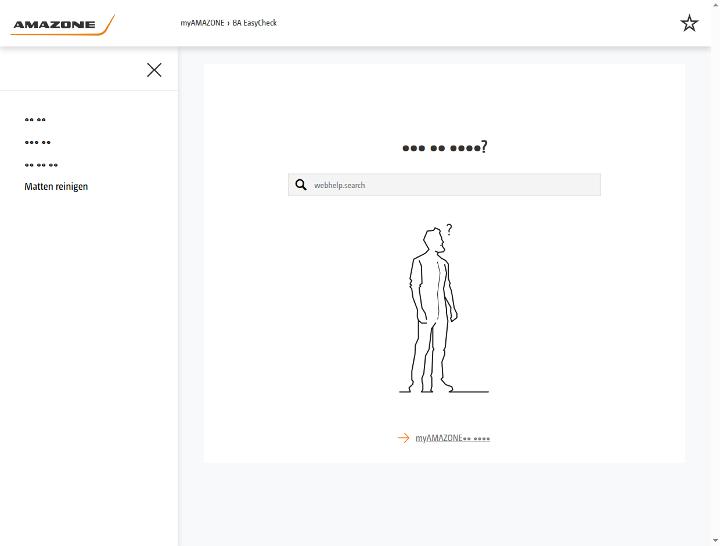Viewport: 720px width, 546px height.
Task: Click the scrollbar down arrow
Action: (715, 541)
